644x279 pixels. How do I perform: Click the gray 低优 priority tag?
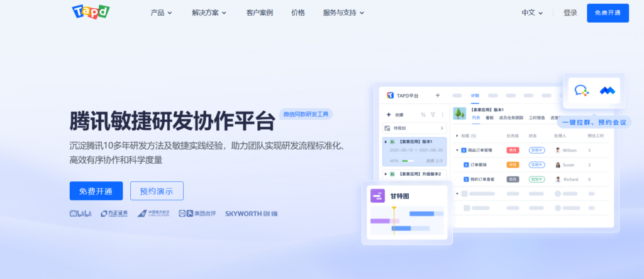point(513,179)
